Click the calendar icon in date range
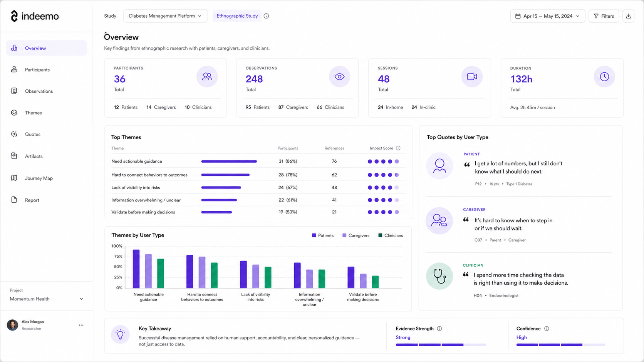This screenshot has height=362, width=644. coord(518,16)
